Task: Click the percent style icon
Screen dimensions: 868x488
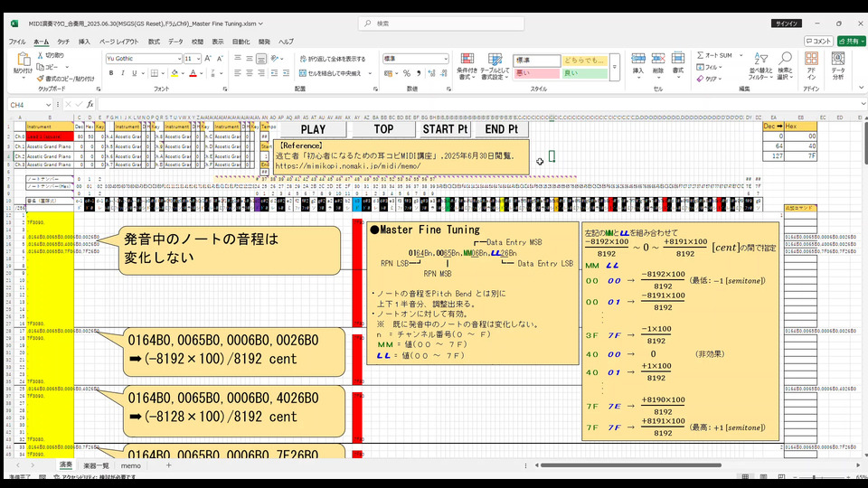Action: tap(407, 73)
